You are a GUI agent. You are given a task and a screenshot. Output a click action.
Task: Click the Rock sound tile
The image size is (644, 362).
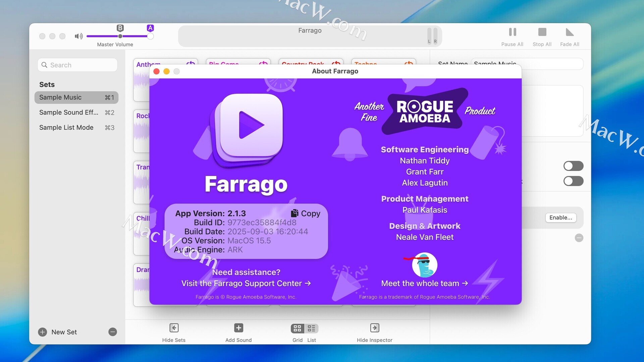pos(142,131)
